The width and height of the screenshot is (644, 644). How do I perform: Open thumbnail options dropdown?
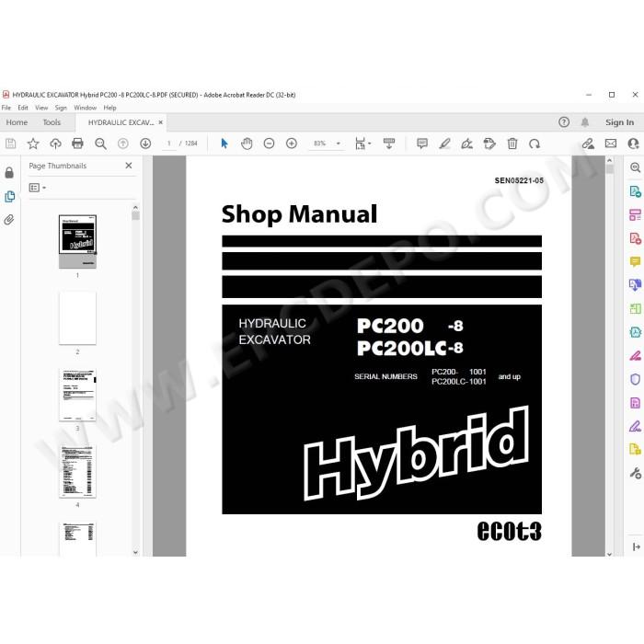click(x=38, y=188)
